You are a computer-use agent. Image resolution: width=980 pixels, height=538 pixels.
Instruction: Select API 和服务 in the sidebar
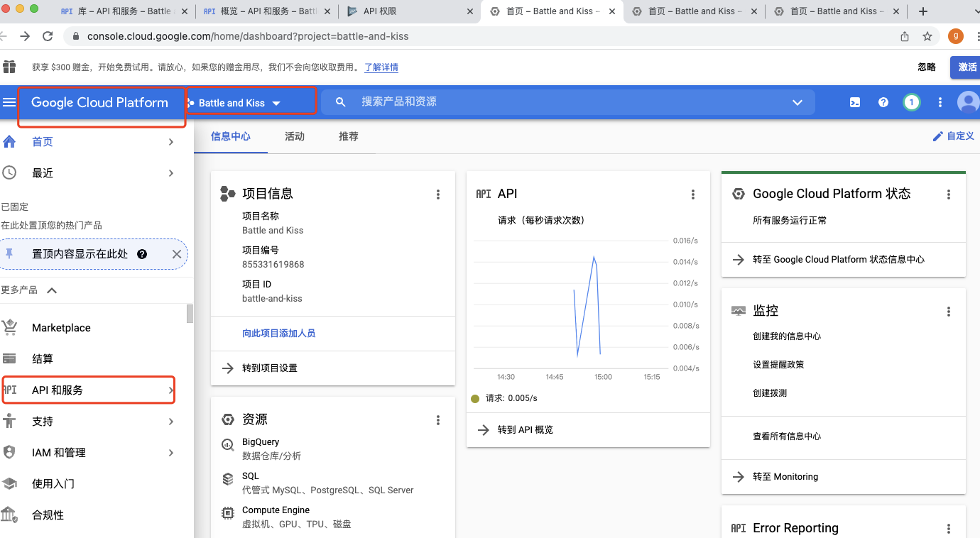click(x=57, y=390)
